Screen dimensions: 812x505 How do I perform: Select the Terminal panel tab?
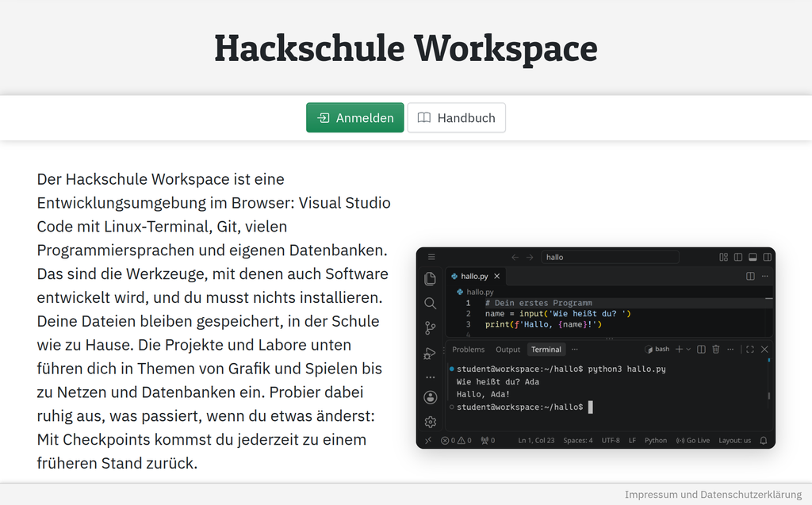[546, 349]
